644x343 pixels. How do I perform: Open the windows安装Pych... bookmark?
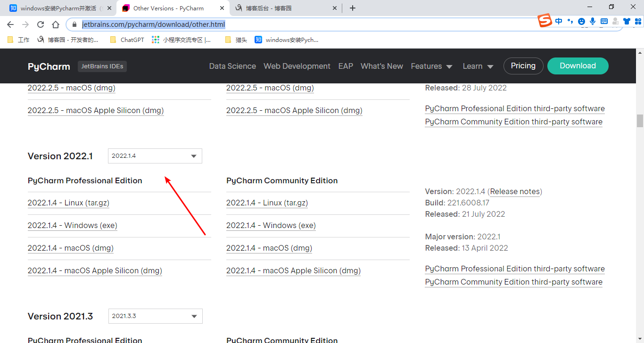287,40
